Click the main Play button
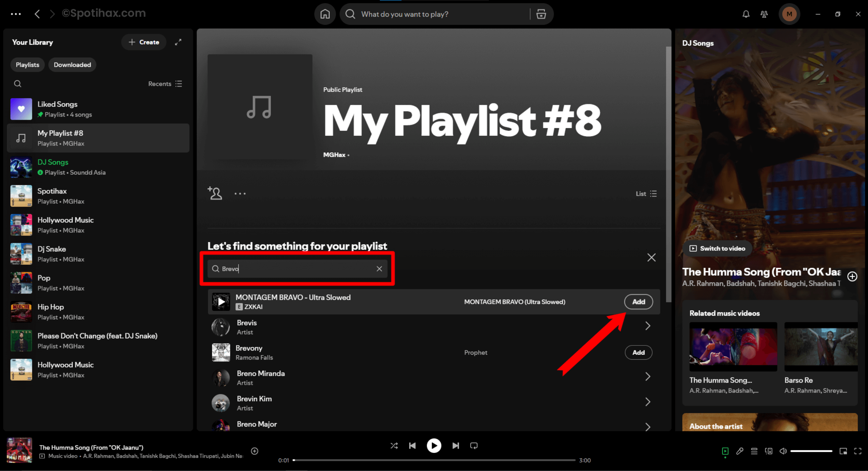 pos(434,446)
